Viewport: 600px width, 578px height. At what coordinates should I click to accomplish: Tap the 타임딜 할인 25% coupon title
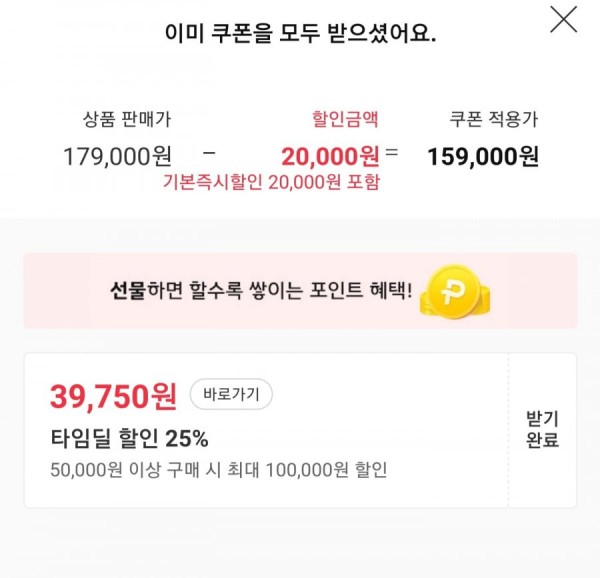pos(129,439)
